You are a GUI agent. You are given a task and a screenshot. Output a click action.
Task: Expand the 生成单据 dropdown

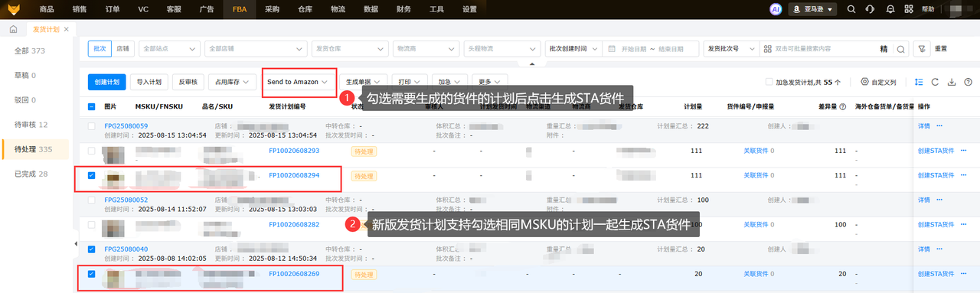click(x=363, y=82)
